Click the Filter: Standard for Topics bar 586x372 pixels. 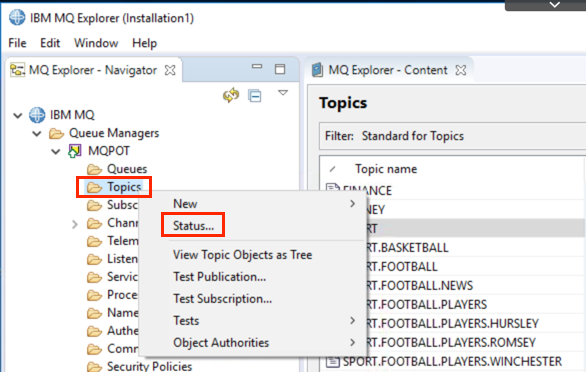point(453,136)
